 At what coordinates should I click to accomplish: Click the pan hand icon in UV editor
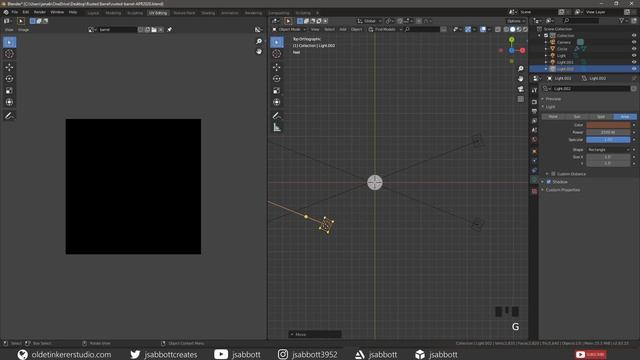(259, 51)
